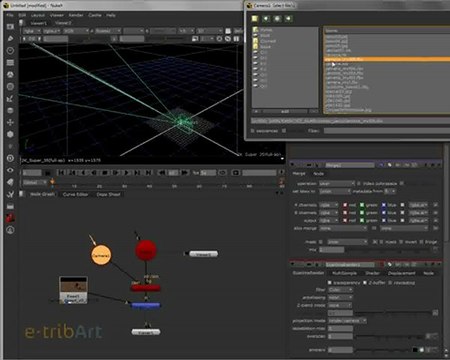Open the MetaData tag toolbar menu

[x=10, y=182]
